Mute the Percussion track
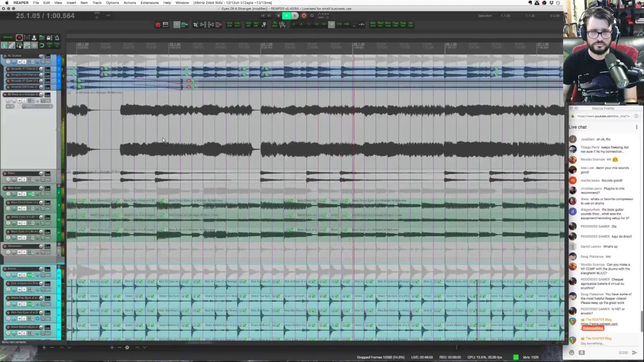 point(20,252)
